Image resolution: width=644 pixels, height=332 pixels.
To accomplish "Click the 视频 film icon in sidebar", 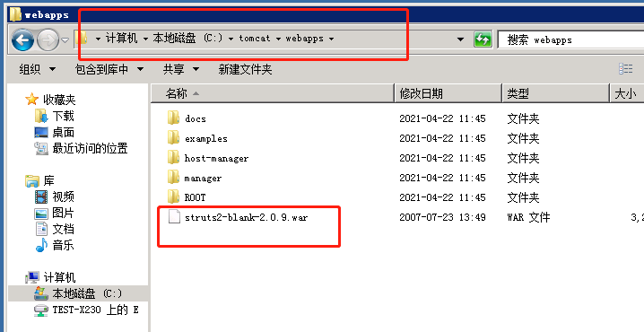I will pyautogui.click(x=41, y=197).
